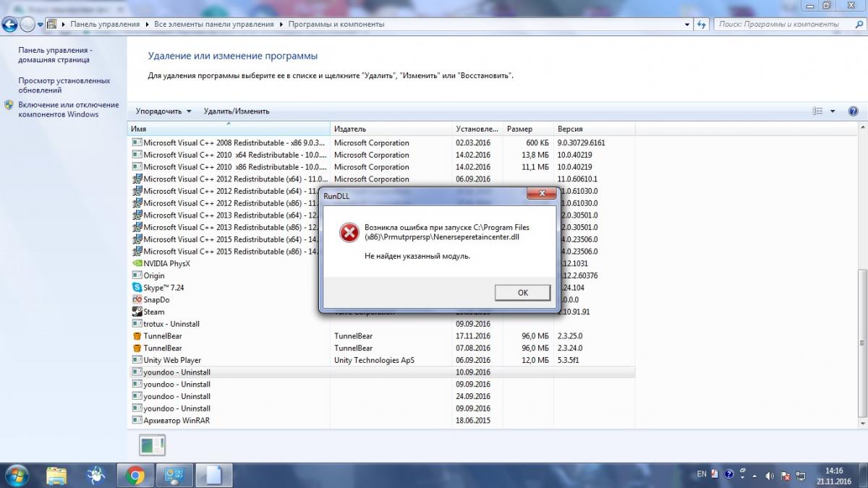Sort by the 'Издатель' column header
The image size is (868, 488).
click(391, 129)
